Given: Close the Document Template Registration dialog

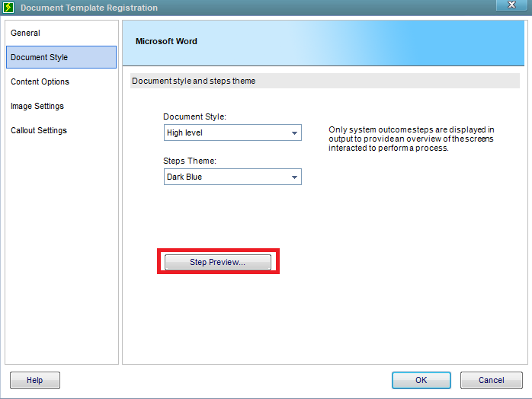Looking at the screenshot, I should (511, 5).
